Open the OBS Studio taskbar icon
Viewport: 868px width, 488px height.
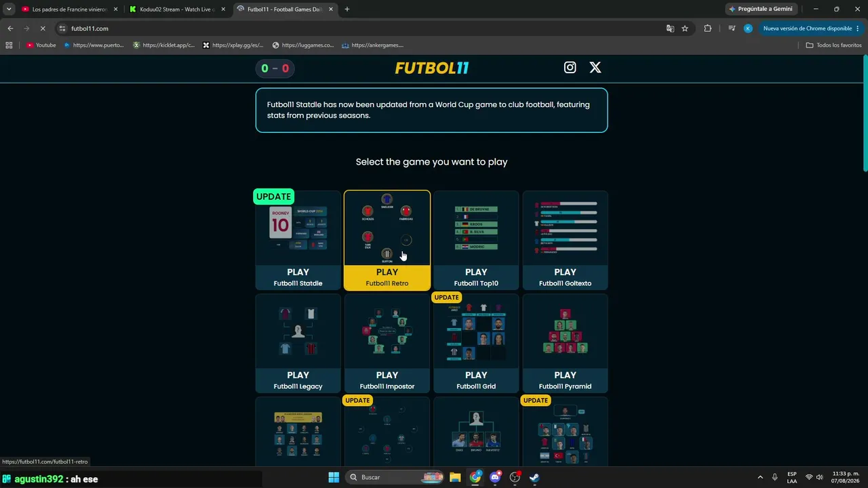[x=515, y=477]
